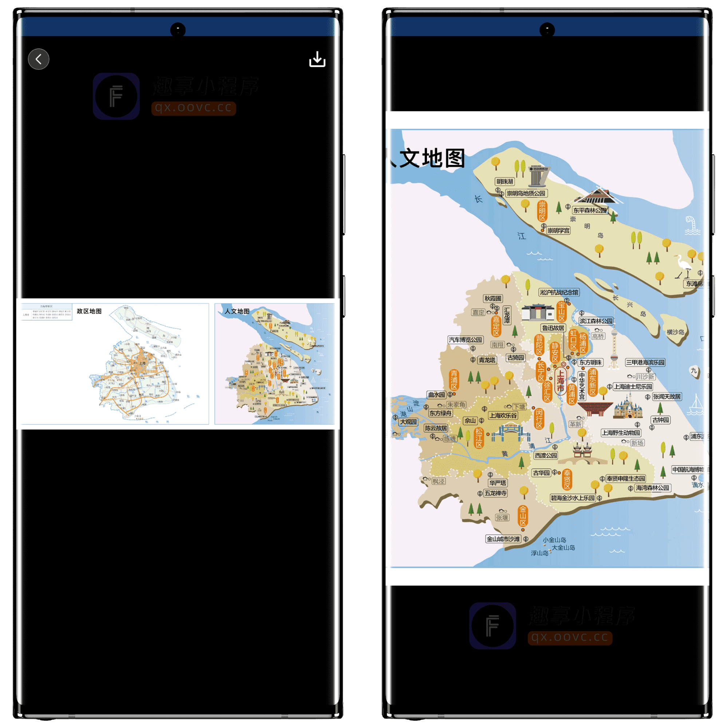Tap the 曲水园 label
This screenshot has width=728, height=728.
pyautogui.click(x=436, y=395)
